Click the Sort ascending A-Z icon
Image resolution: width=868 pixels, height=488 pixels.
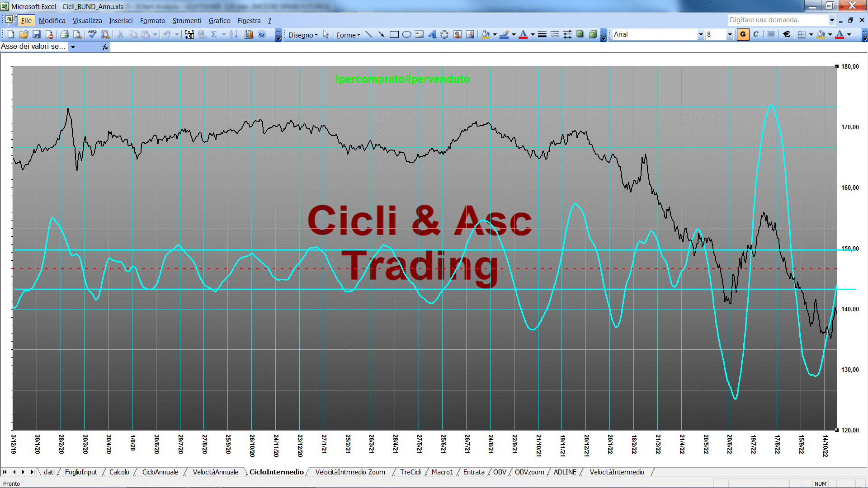click(233, 34)
